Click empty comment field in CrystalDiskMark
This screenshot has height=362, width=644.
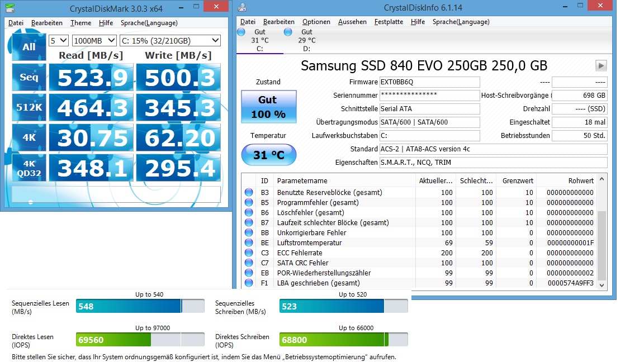pyautogui.click(x=116, y=194)
